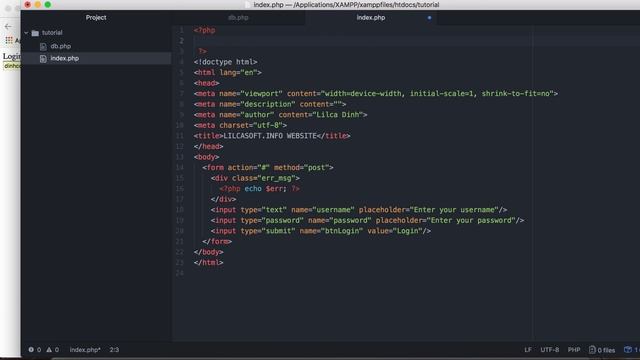Click the 'Lilca Dinh' author content value
The height and width of the screenshot is (360, 640).
pyautogui.click(x=338, y=115)
